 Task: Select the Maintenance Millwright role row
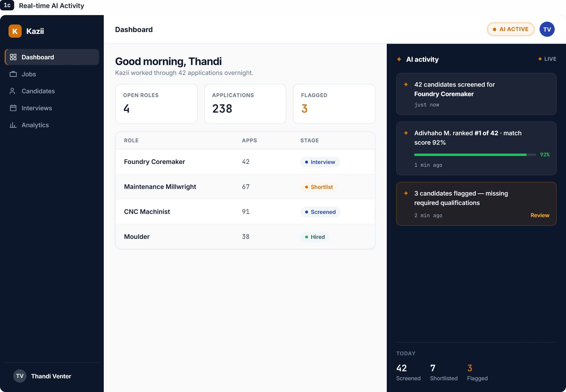point(245,187)
